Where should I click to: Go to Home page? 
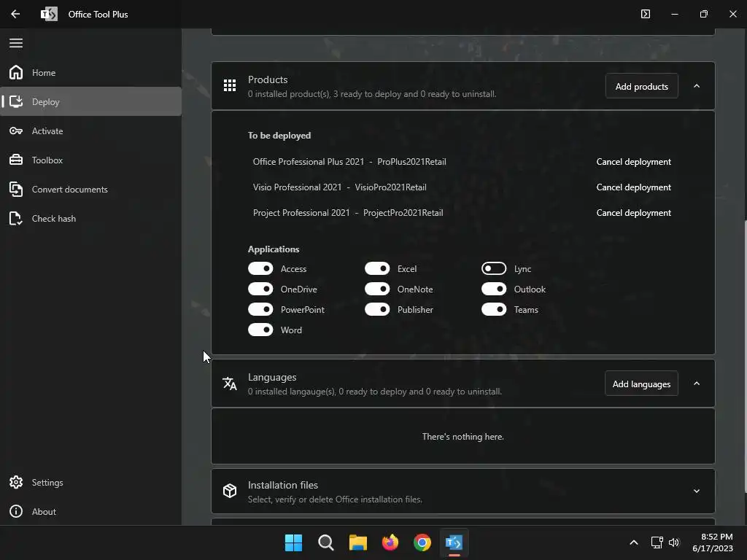coord(90,72)
